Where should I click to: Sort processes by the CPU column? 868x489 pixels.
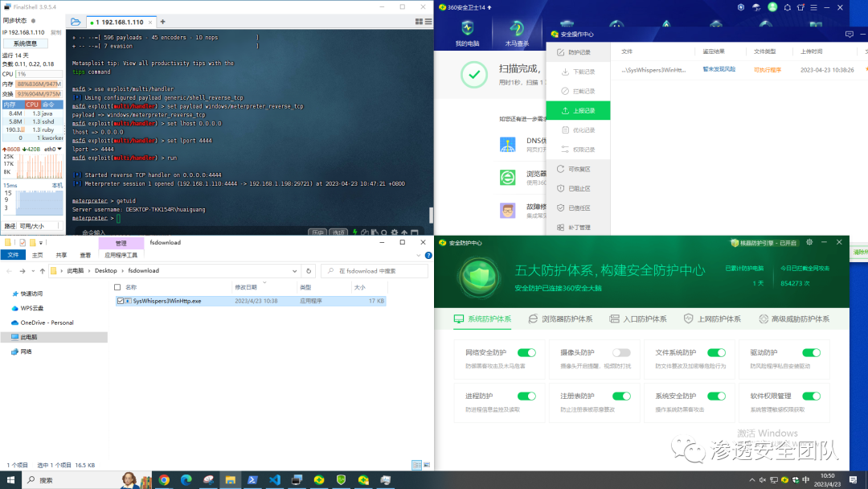tap(32, 105)
